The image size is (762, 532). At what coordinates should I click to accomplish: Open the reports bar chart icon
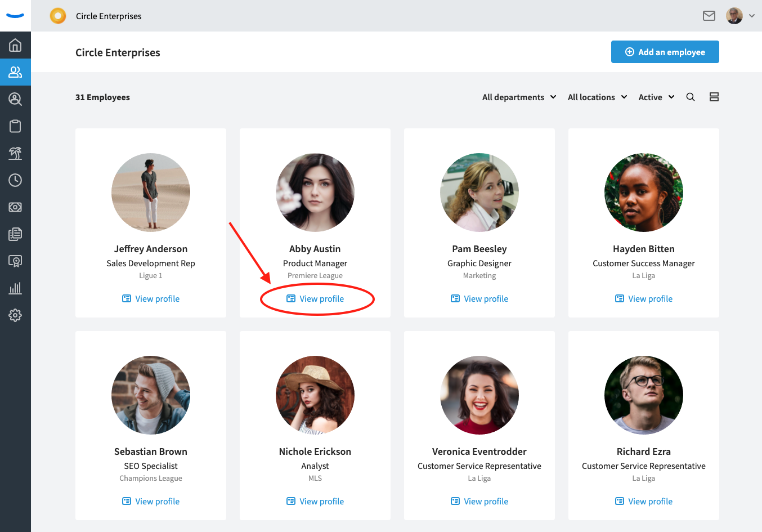point(15,288)
